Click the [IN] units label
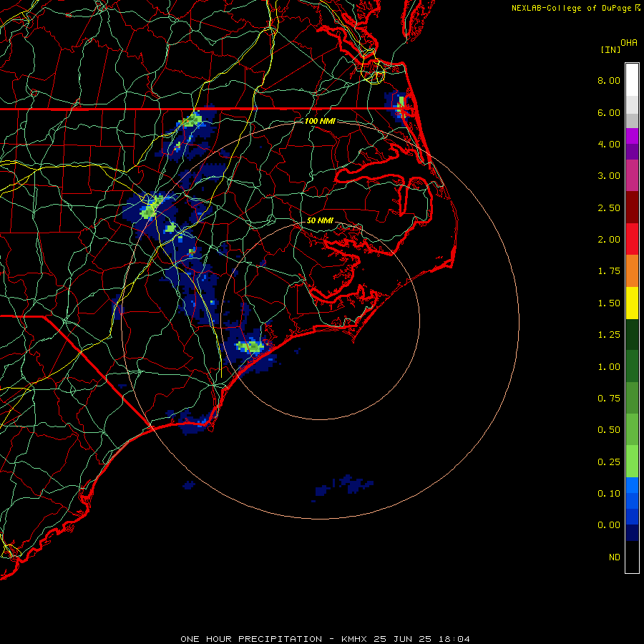The width and height of the screenshot is (644, 644). tap(610, 49)
